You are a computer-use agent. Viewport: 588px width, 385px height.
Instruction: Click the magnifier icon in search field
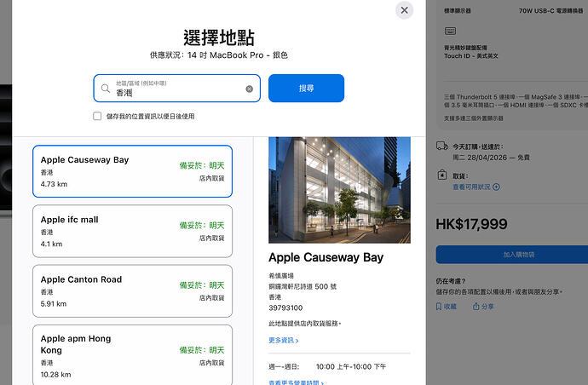[x=106, y=89]
